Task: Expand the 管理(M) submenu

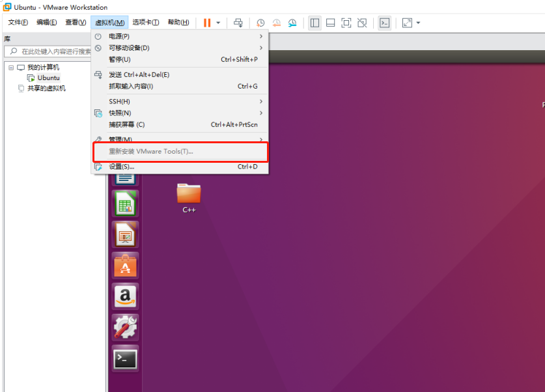Action: [180, 139]
